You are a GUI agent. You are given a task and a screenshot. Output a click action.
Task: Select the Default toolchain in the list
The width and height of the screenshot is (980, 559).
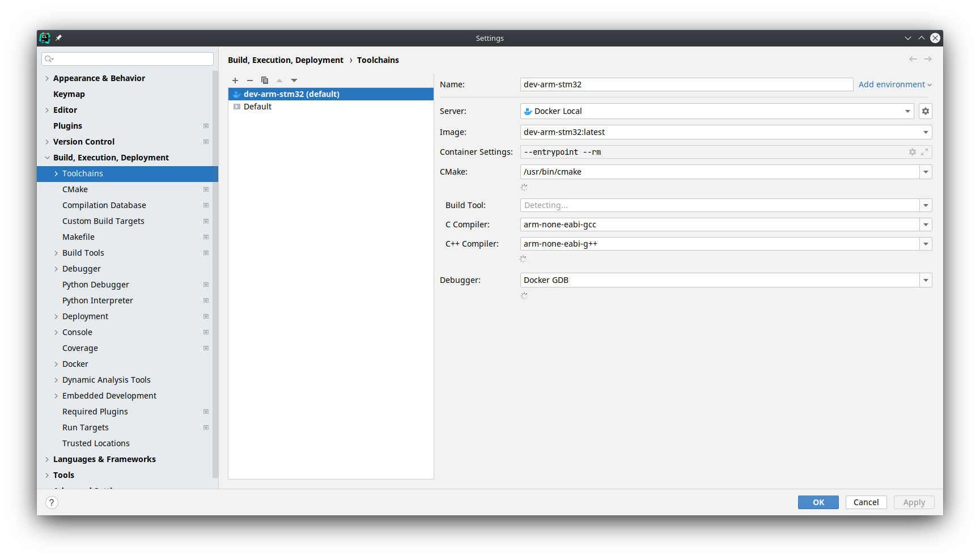(x=330, y=107)
